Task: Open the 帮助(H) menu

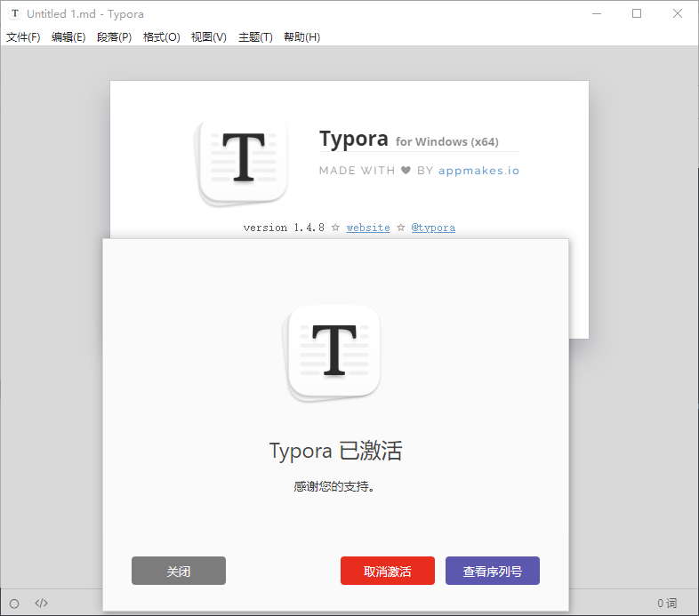Action: (x=302, y=37)
